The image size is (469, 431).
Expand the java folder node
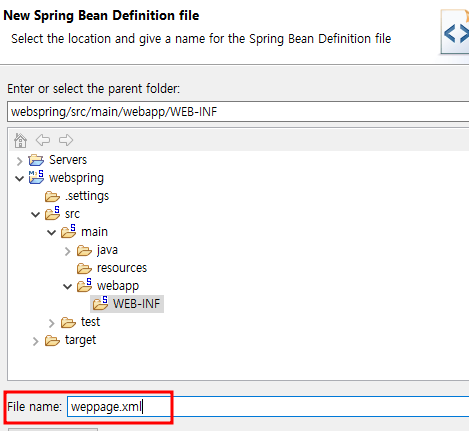(x=68, y=251)
